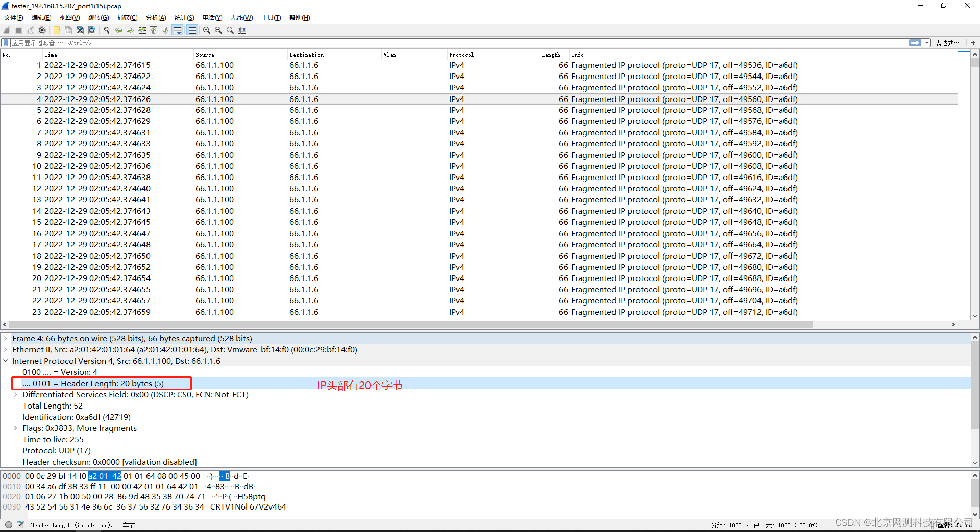The width and height of the screenshot is (980, 532).
Task: Open display filter history dropdown
Action: (x=927, y=43)
